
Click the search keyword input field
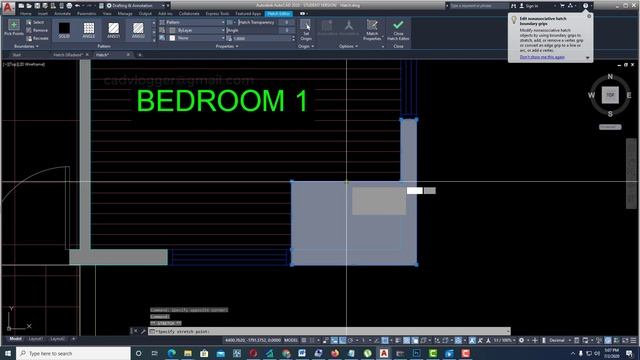tap(478, 6)
